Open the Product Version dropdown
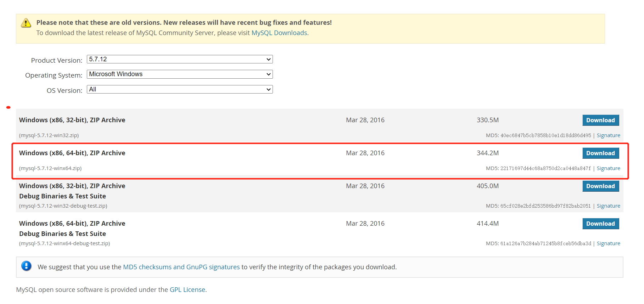This screenshot has width=644, height=304. click(180, 59)
